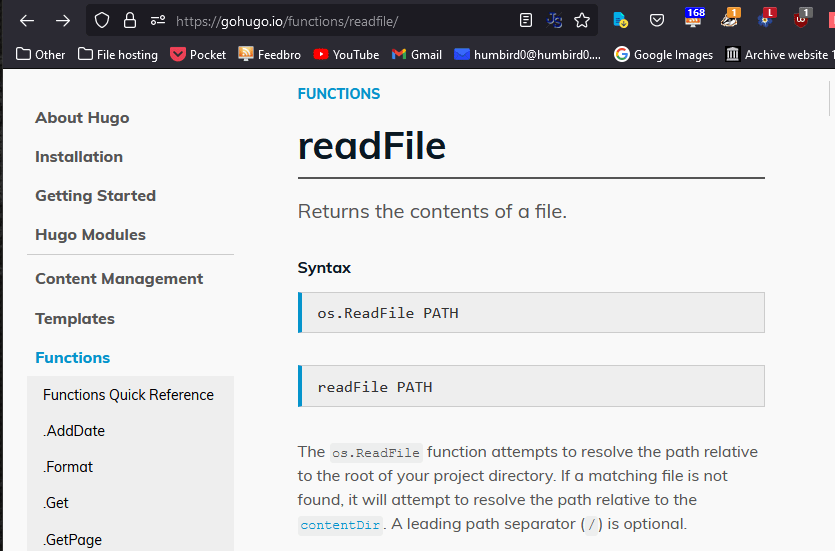This screenshot has width=835, height=551.
Task: Open the Pocket save toolbar icon
Action: [x=657, y=20]
